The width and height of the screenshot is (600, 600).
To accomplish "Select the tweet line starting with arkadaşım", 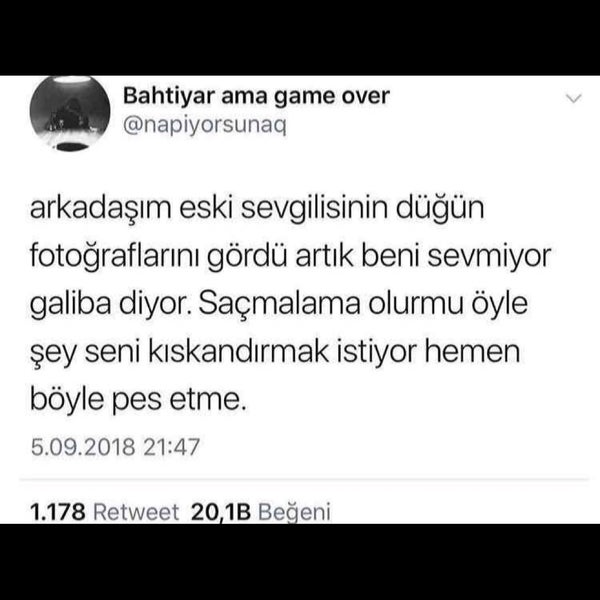I will click(257, 209).
